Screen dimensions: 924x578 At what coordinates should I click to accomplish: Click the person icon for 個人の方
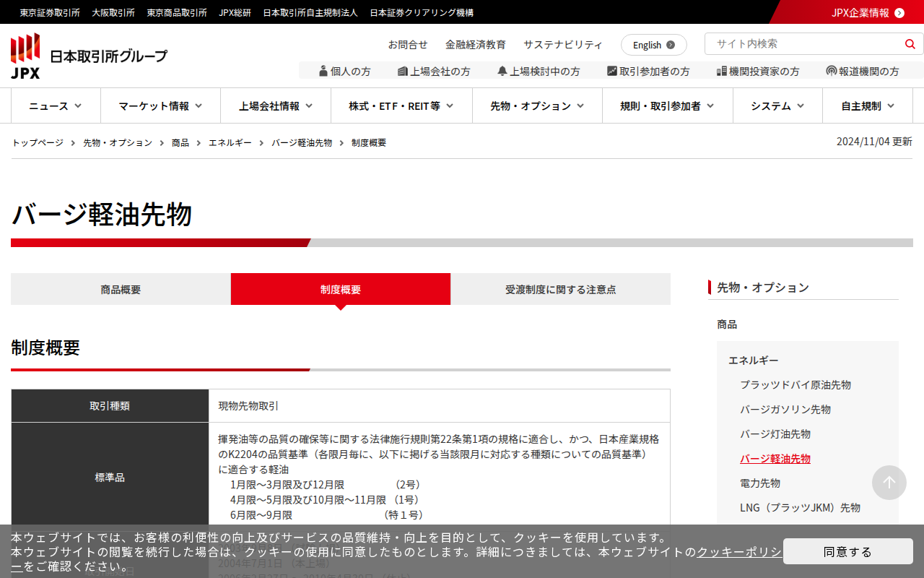tap(323, 71)
